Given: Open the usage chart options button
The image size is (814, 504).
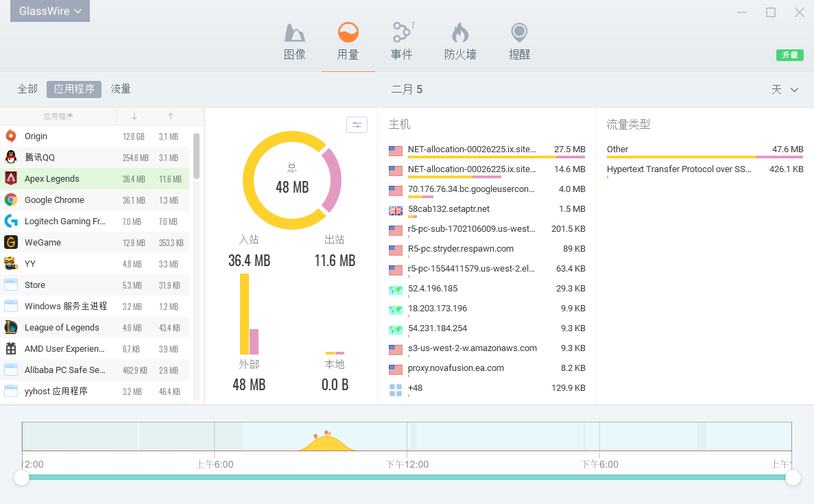Looking at the screenshot, I should pyautogui.click(x=357, y=125).
